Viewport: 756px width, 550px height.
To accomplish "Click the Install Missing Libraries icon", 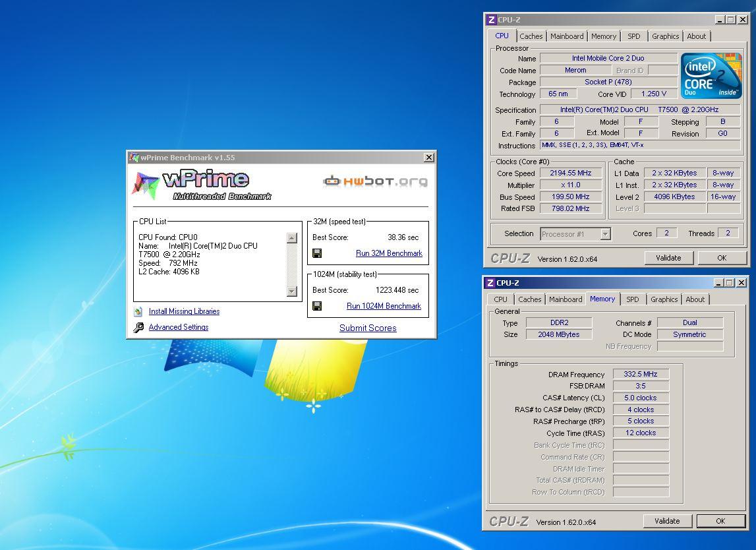I will (138, 312).
